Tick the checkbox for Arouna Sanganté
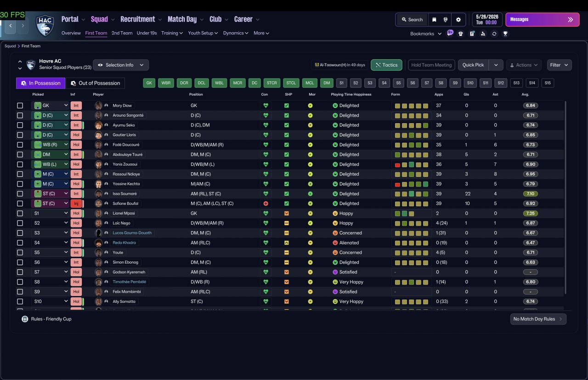 20,115
